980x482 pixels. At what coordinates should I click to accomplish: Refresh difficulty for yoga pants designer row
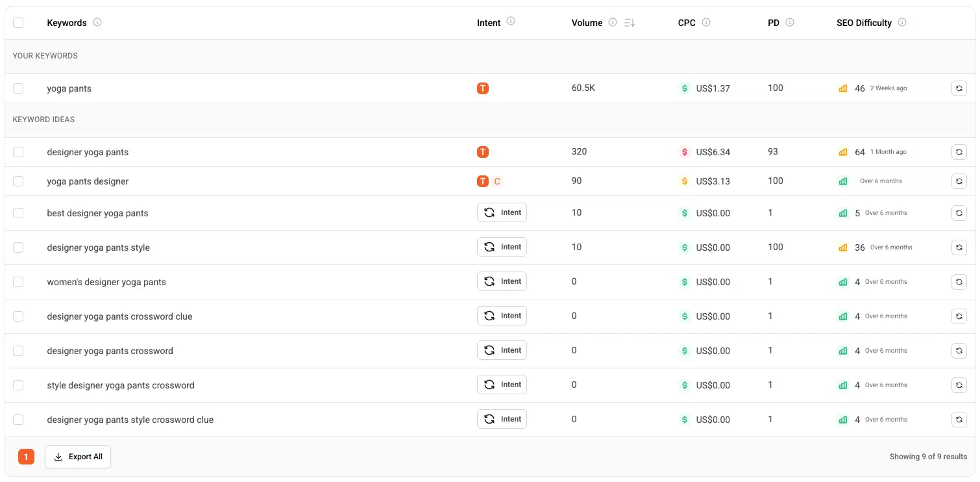click(959, 181)
